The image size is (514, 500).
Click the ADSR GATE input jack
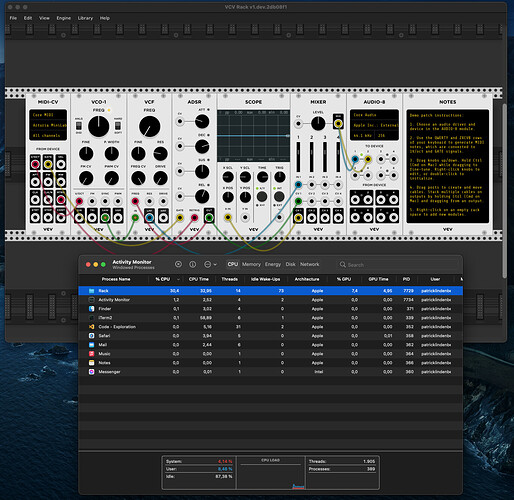180,218
